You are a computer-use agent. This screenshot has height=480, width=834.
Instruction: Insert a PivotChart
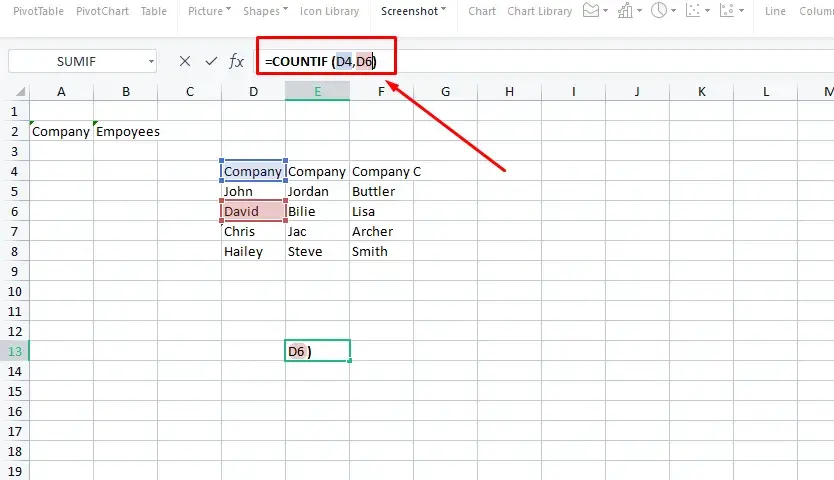click(x=102, y=11)
